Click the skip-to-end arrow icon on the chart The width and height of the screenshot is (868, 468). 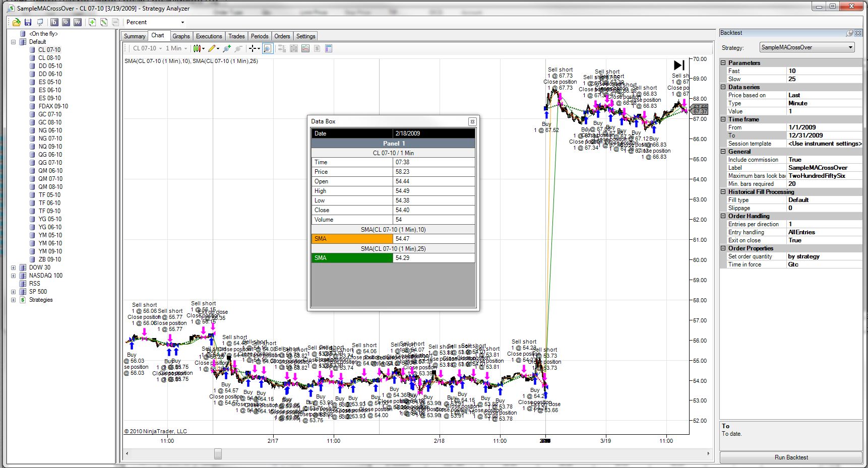tap(679, 65)
